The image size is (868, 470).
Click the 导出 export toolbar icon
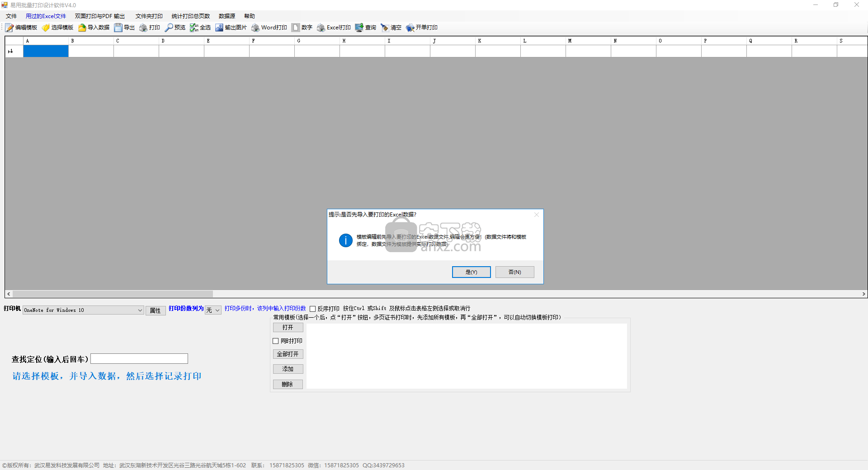[118, 28]
